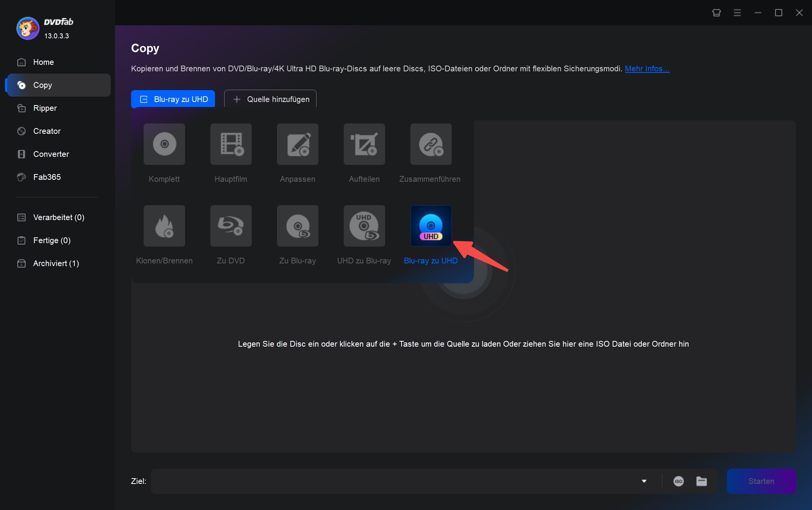Minimize the DVDFab window
Screen dimensions: 812x510
point(758,13)
